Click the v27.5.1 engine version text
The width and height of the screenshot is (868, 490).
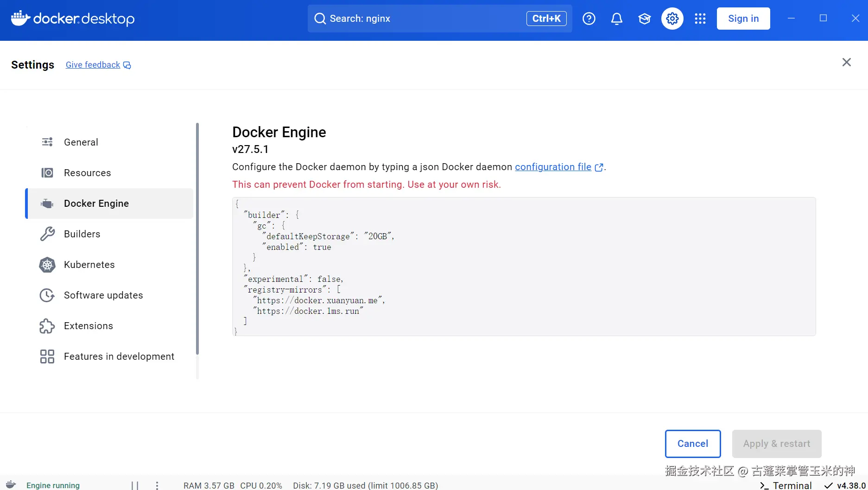click(250, 149)
